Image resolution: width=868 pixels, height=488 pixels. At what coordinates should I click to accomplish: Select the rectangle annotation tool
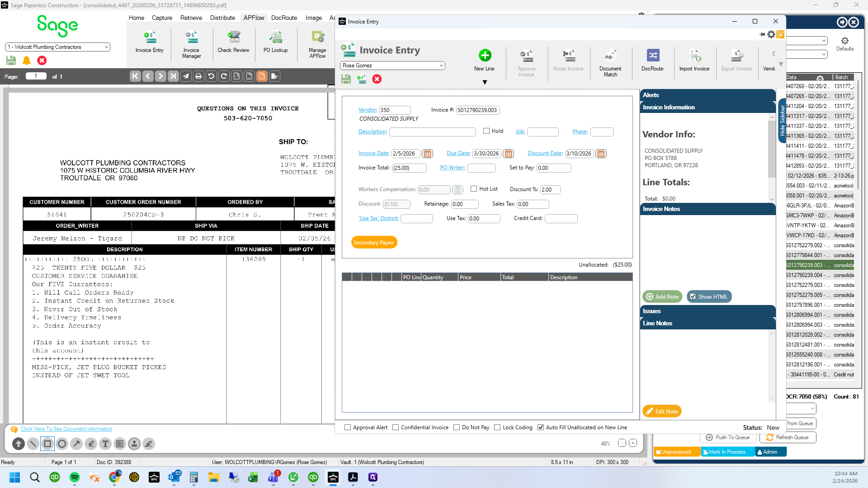click(47, 444)
